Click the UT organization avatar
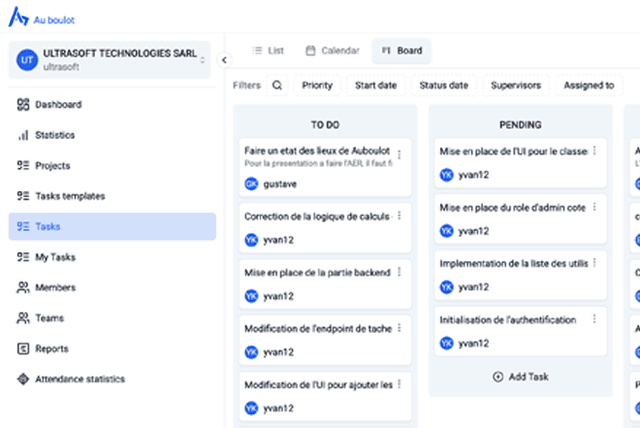640x428 pixels. click(27, 60)
